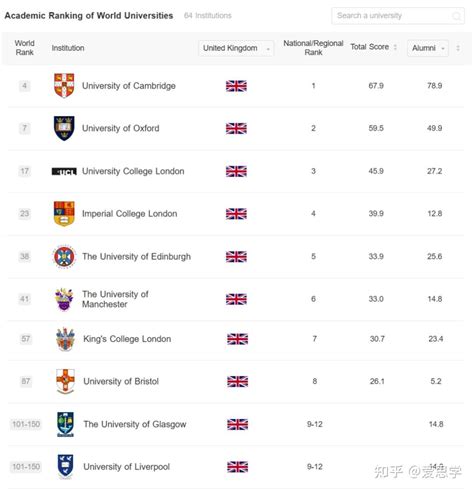
Task: Click the search magnifier icon
Action: tap(456, 16)
